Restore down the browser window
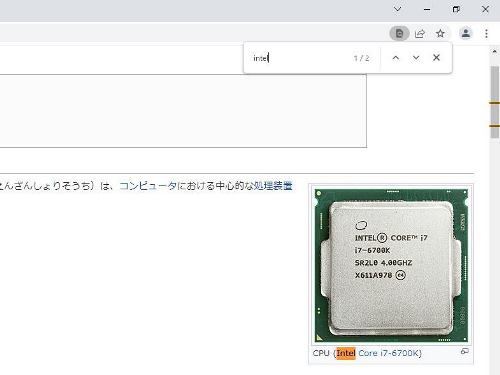Screen dimensions: 500x375 coord(456,9)
